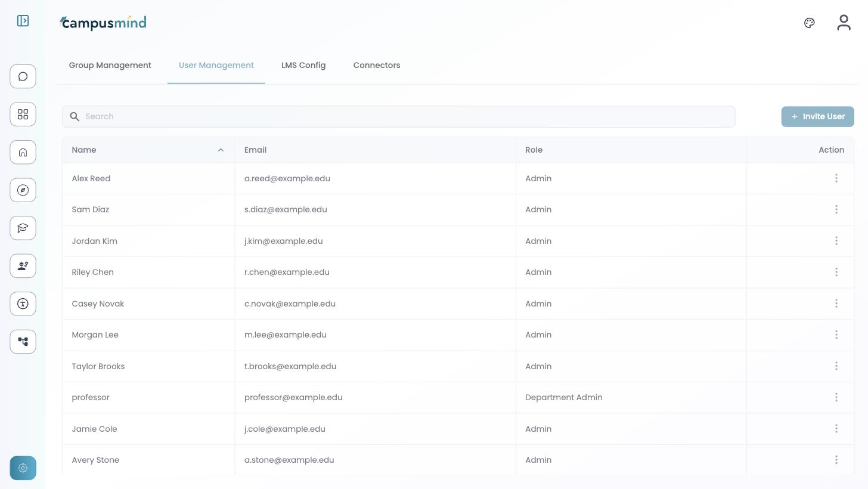
Task: Select the User Management tab
Action: (216, 65)
